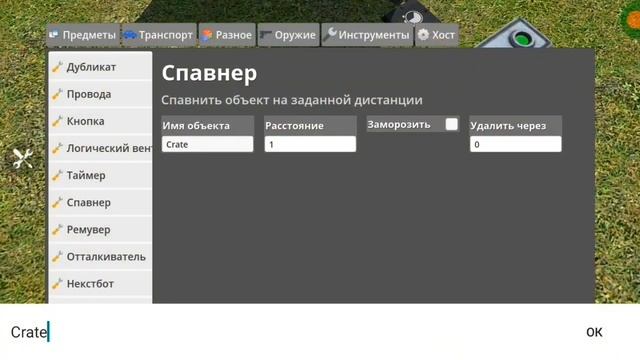Switch to the Транспорт tab
The width and height of the screenshot is (640, 360).
[x=159, y=35]
